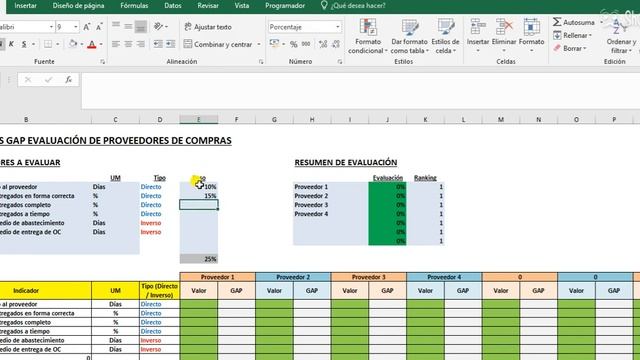Open Formato condicional menu
Screen dimensions: 640x360
[x=368, y=36]
